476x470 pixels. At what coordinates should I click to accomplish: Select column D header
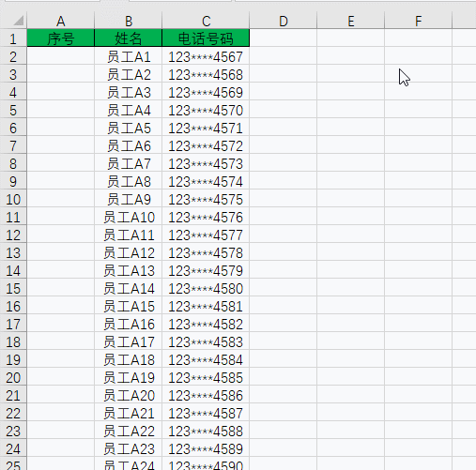click(x=284, y=21)
